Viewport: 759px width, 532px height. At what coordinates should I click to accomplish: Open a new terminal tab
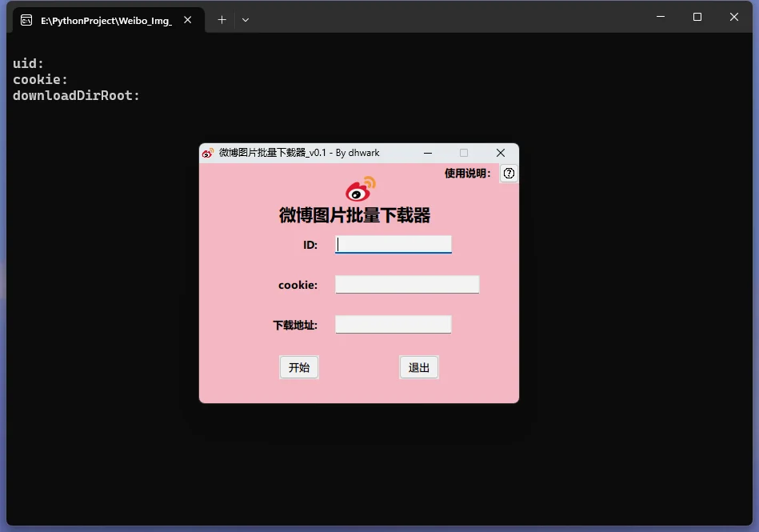point(222,20)
